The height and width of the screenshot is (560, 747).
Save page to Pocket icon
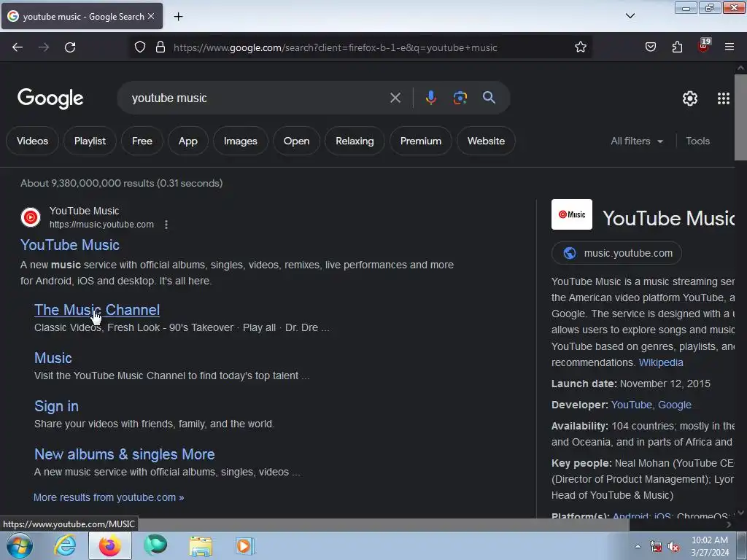coord(650,47)
